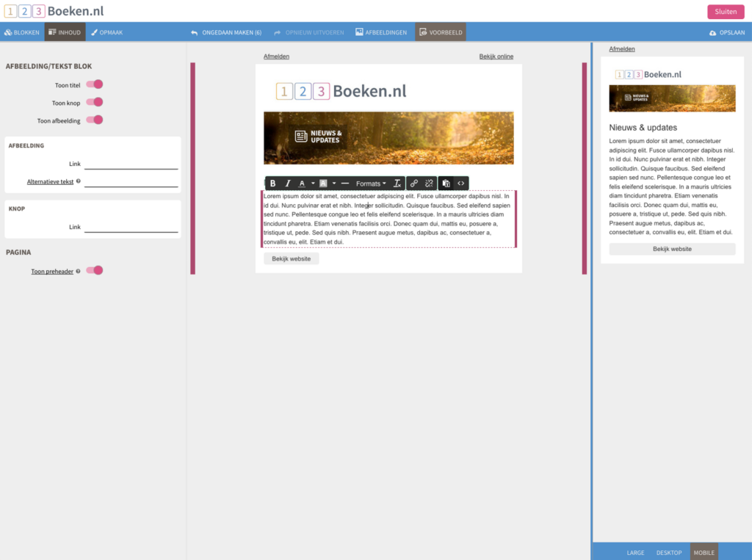Click Afmelden link in the editor canvas

tap(276, 57)
